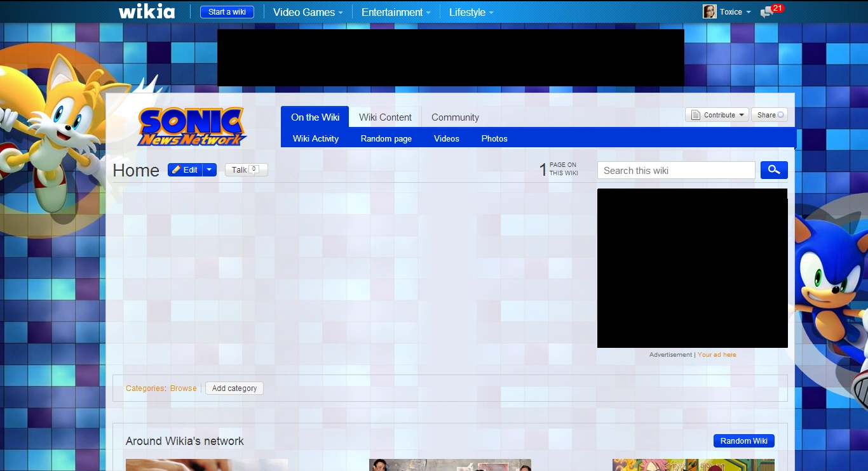The image size is (868, 471).
Task: Open the Community tab
Action: click(x=455, y=117)
